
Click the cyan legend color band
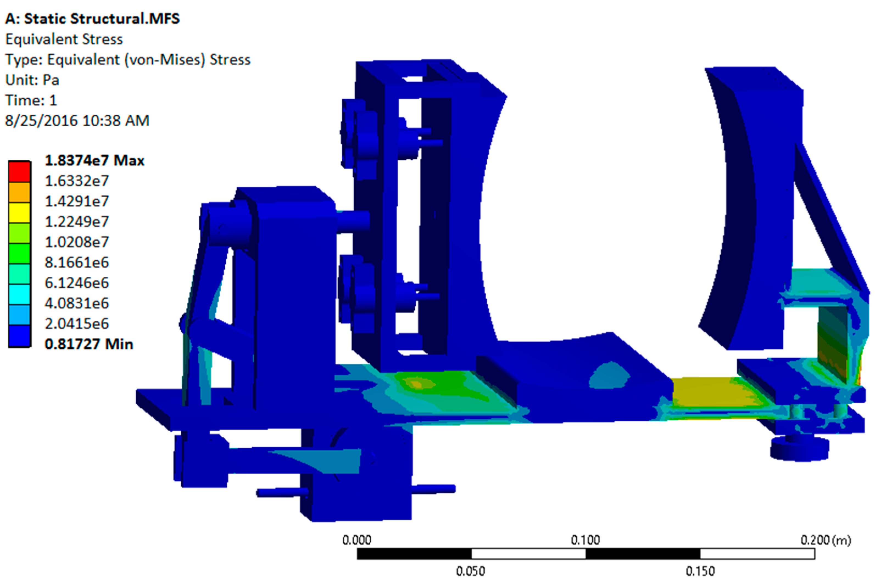[19, 294]
